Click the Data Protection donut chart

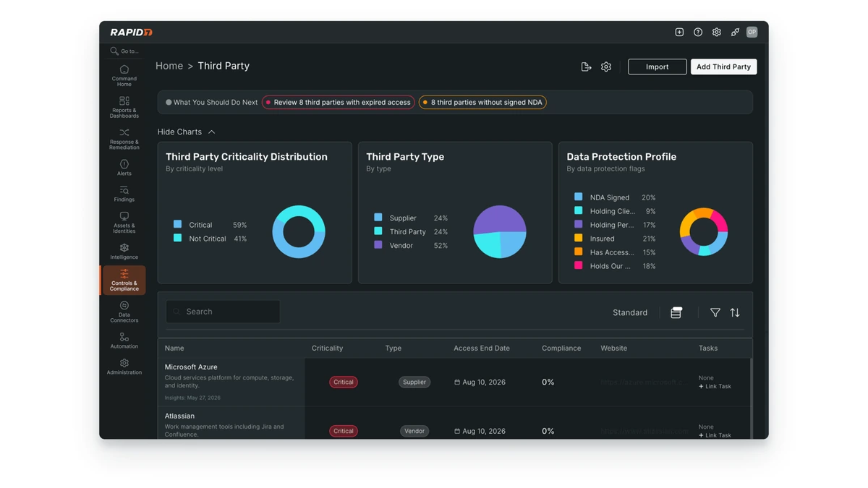704,232
